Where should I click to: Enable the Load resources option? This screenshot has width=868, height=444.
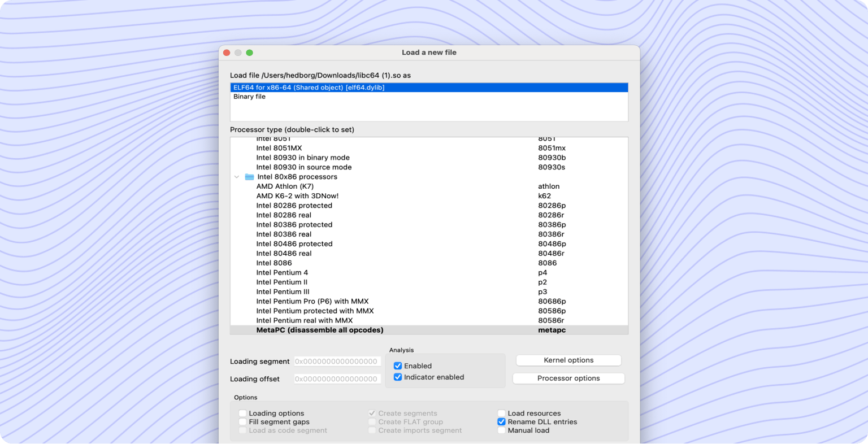pyautogui.click(x=501, y=413)
